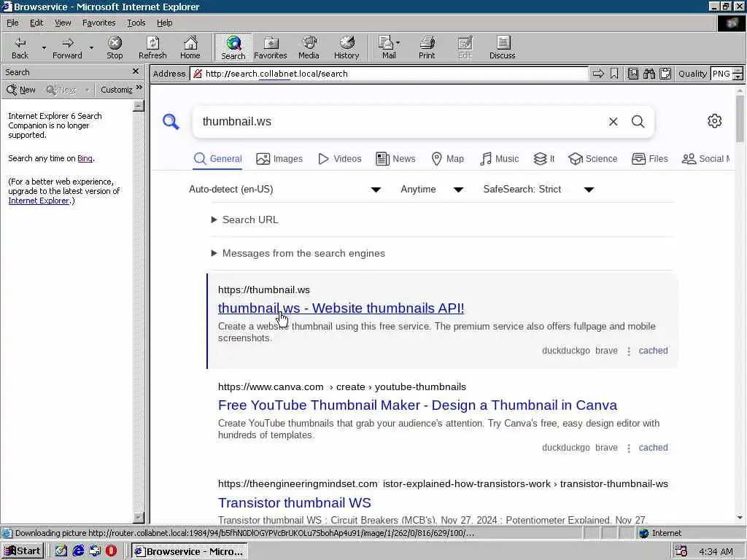The height and width of the screenshot is (560, 747).
Task: Open the Auto-detect (en-US) language dropdown
Action: [285, 190]
